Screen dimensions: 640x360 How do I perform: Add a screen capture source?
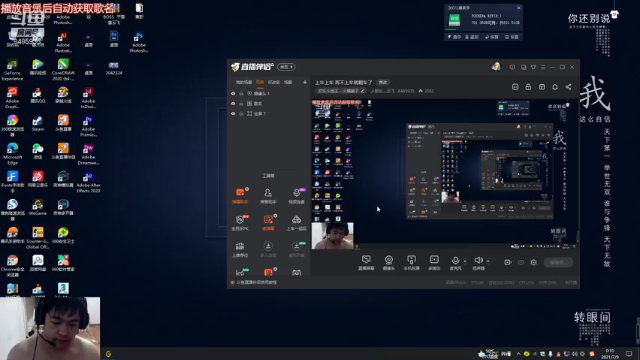(x=366, y=262)
